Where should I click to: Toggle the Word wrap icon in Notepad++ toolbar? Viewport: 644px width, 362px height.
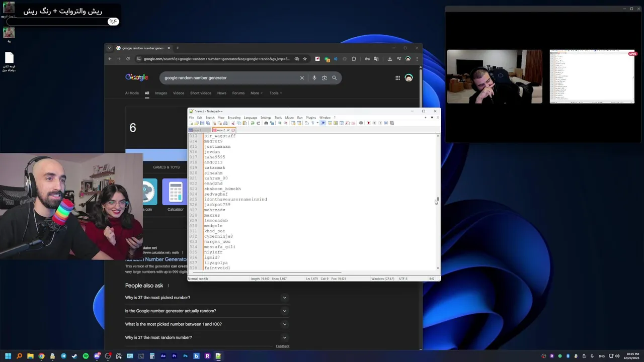[x=307, y=123]
